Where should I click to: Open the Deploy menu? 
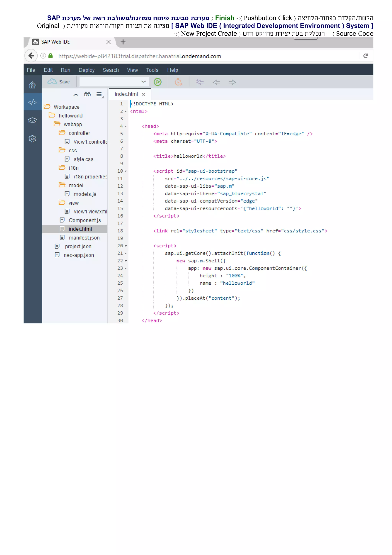(x=87, y=70)
